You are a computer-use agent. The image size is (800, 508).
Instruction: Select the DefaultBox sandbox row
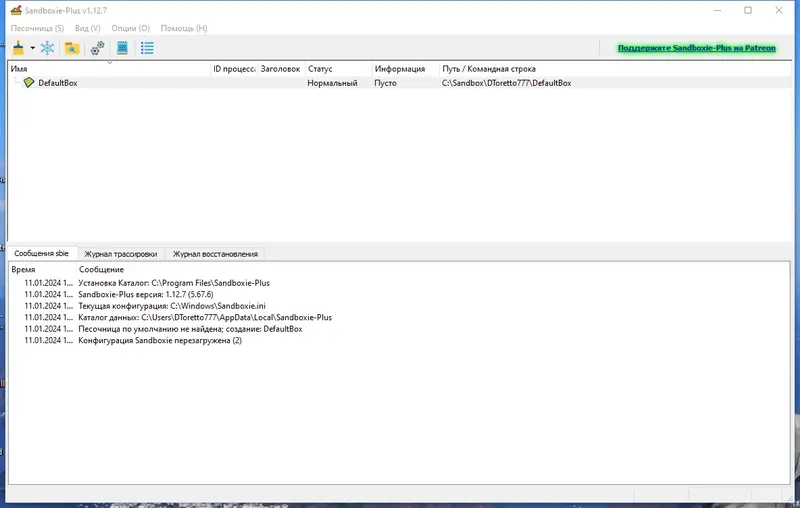click(399, 83)
